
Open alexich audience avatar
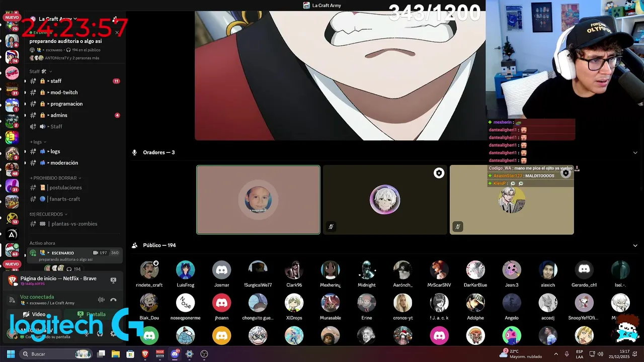548,270
